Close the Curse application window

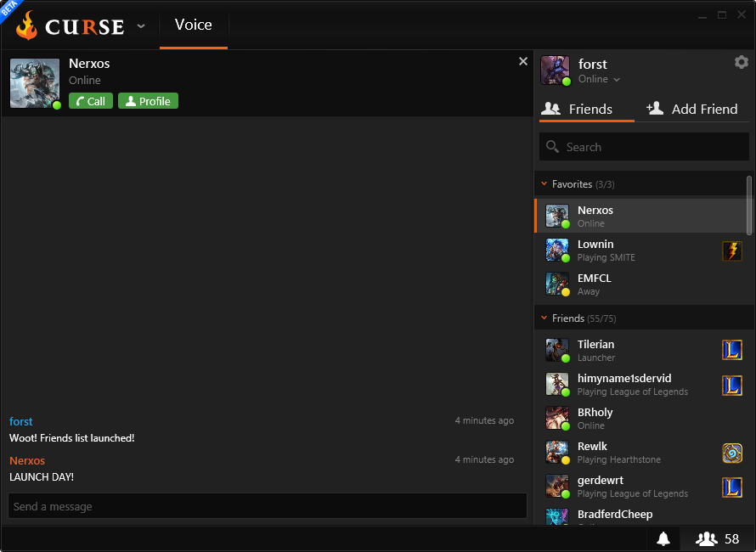tap(742, 15)
